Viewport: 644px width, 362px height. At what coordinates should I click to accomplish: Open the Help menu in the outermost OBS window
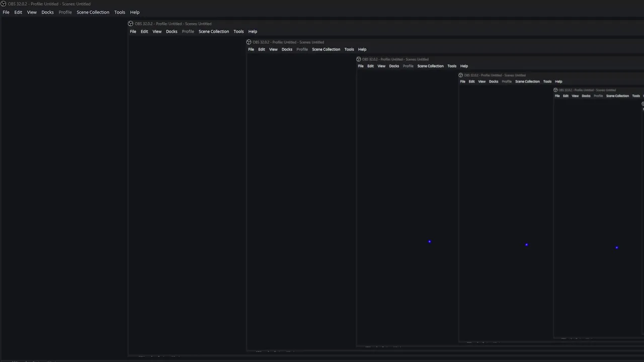click(135, 12)
